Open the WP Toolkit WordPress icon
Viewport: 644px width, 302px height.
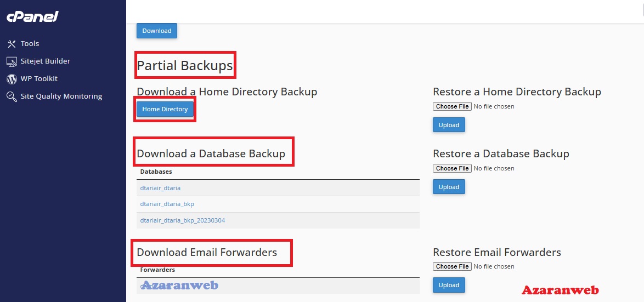point(12,79)
